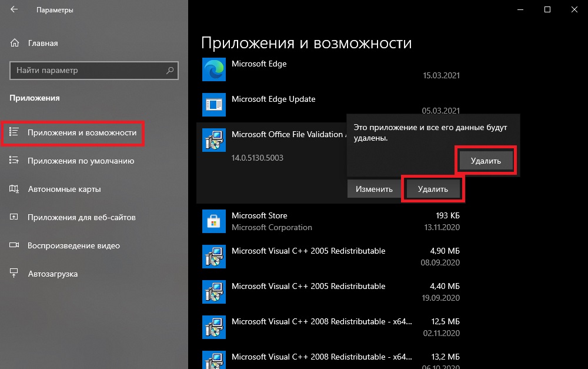Click the search magnifier icon
The image size is (588, 369).
click(x=170, y=70)
